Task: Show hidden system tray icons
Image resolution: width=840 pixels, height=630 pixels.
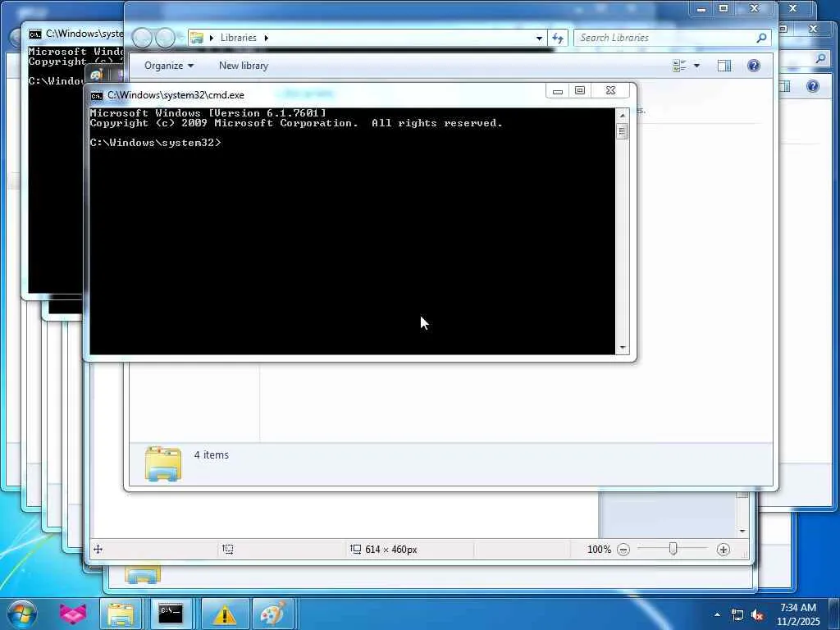Action: coord(717,614)
